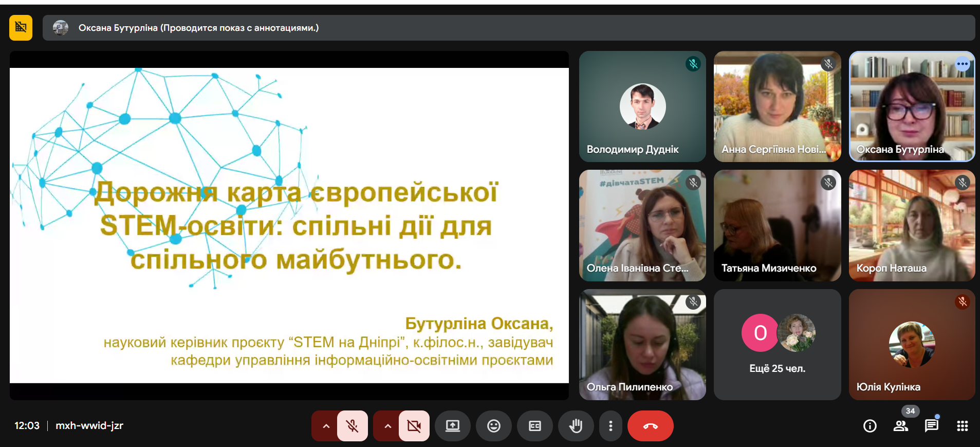Open the activities grid icon
The height and width of the screenshot is (447, 980).
962,426
